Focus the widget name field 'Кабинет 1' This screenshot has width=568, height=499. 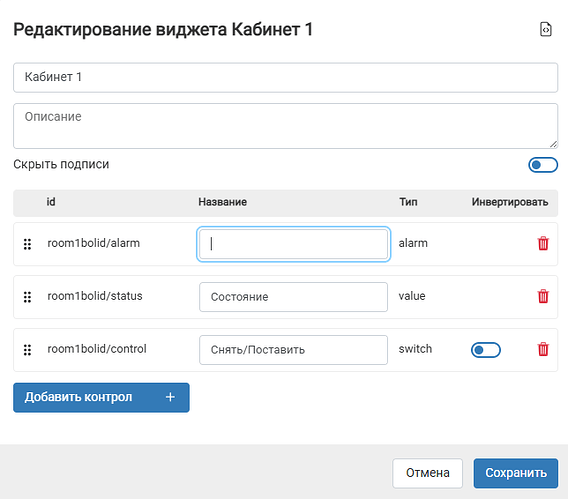285,77
